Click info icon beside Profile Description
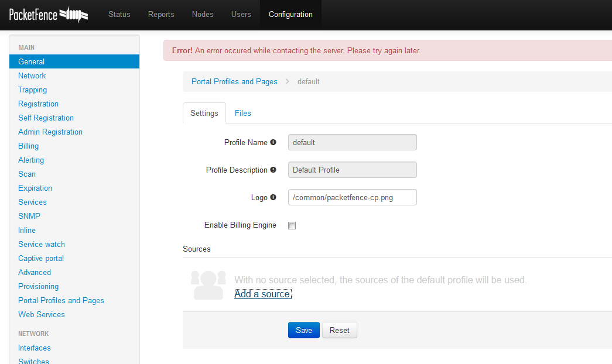 click(x=273, y=170)
